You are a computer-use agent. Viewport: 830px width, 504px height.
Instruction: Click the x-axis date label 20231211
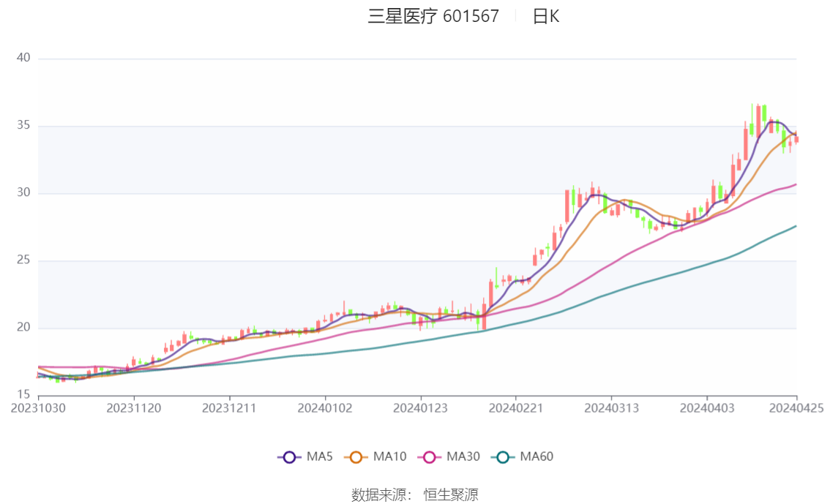(x=229, y=408)
